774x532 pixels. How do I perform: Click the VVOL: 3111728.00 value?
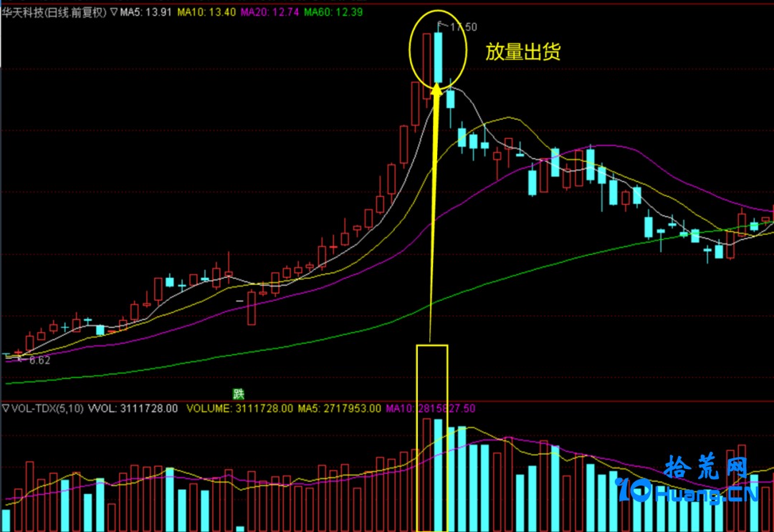click(133, 408)
